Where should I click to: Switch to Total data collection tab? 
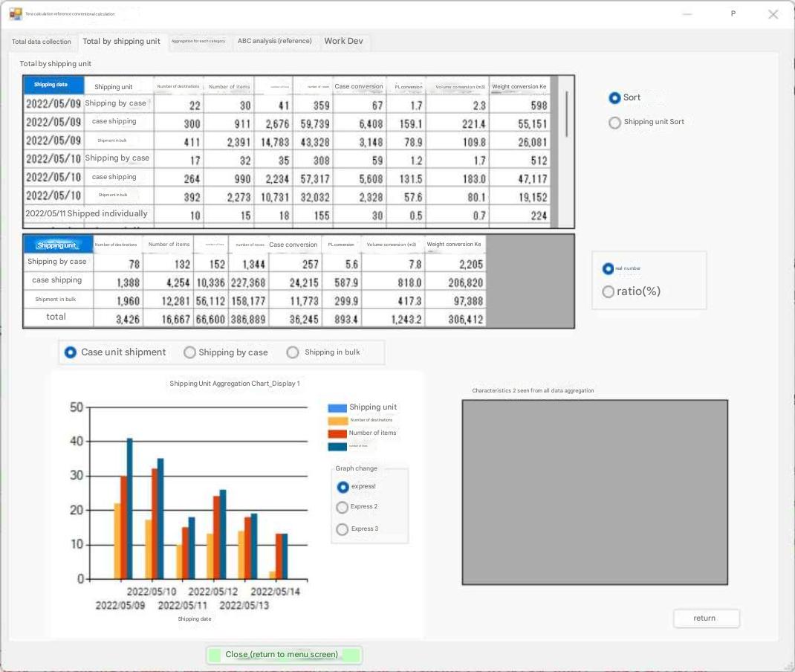click(42, 42)
